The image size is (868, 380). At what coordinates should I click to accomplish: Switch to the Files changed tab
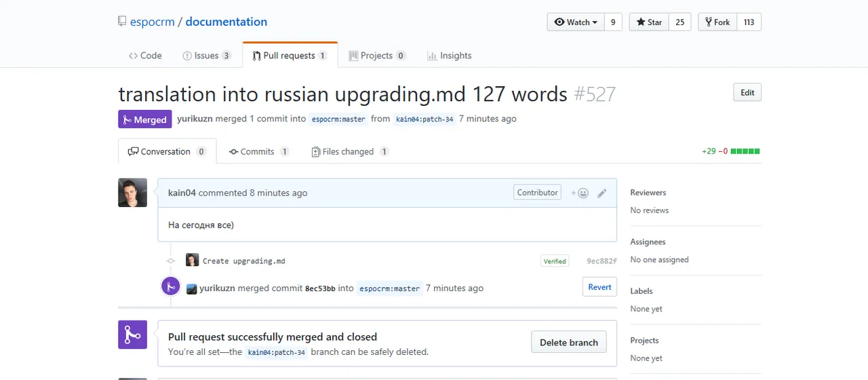click(x=350, y=151)
